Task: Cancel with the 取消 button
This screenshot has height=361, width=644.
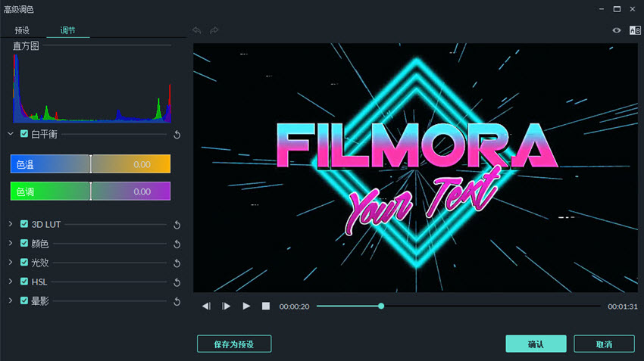Action: pos(604,344)
